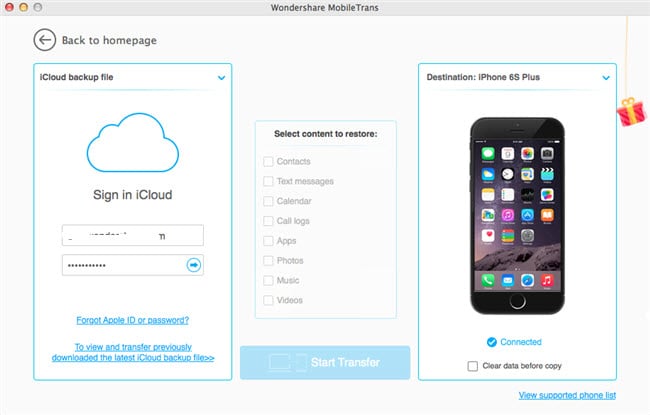Toggle the Photos checkbox
This screenshot has width=650, height=415.
(x=268, y=260)
